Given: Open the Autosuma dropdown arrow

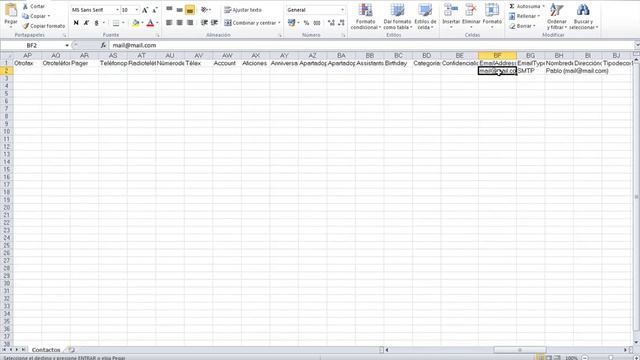Looking at the screenshot, I should pos(543,6).
